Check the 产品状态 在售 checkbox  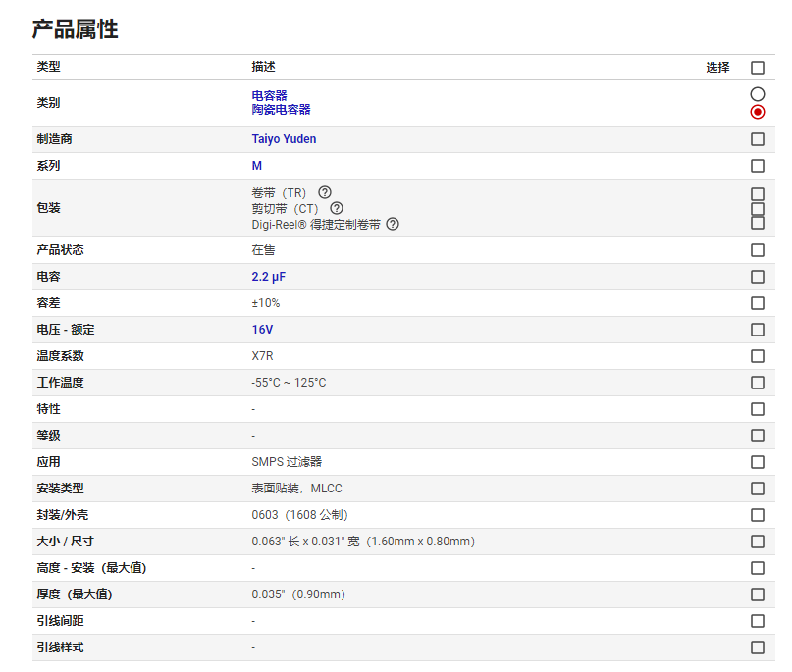click(x=757, y=250)
